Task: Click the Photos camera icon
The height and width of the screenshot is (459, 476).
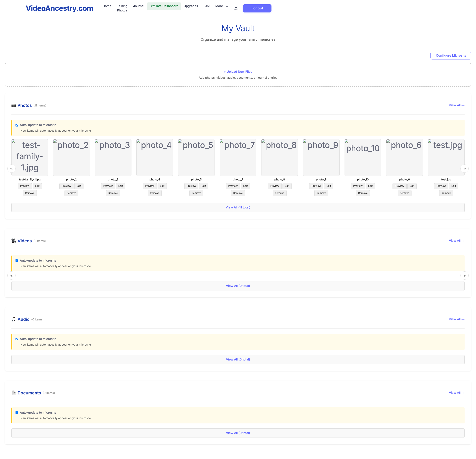Action: click(14, 105)
